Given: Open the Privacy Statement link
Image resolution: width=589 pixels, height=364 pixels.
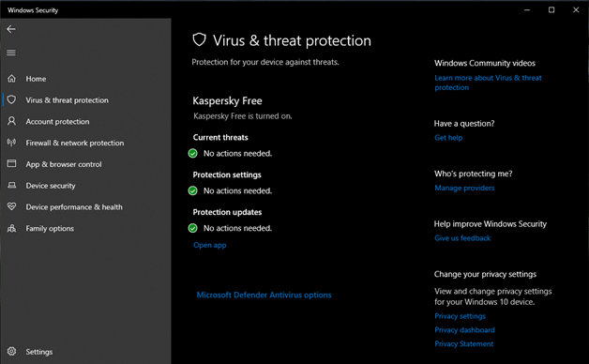Looking at the screenshot, I should coord(464,344).
